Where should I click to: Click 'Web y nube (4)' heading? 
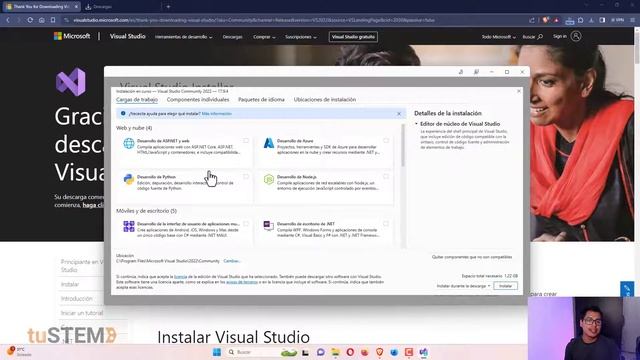click(134, 128)
